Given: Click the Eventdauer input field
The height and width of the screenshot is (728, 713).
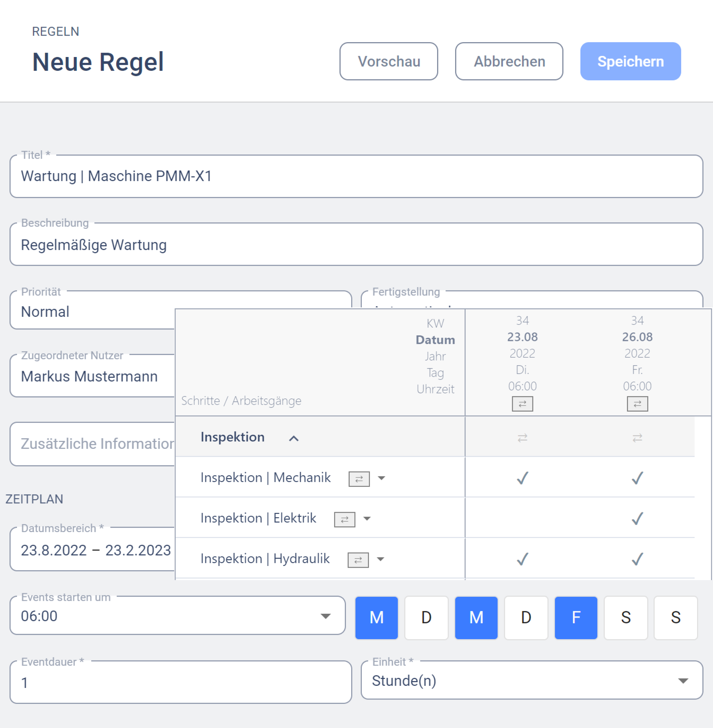Looking at the screenshot, I should [x=180, y=682].
